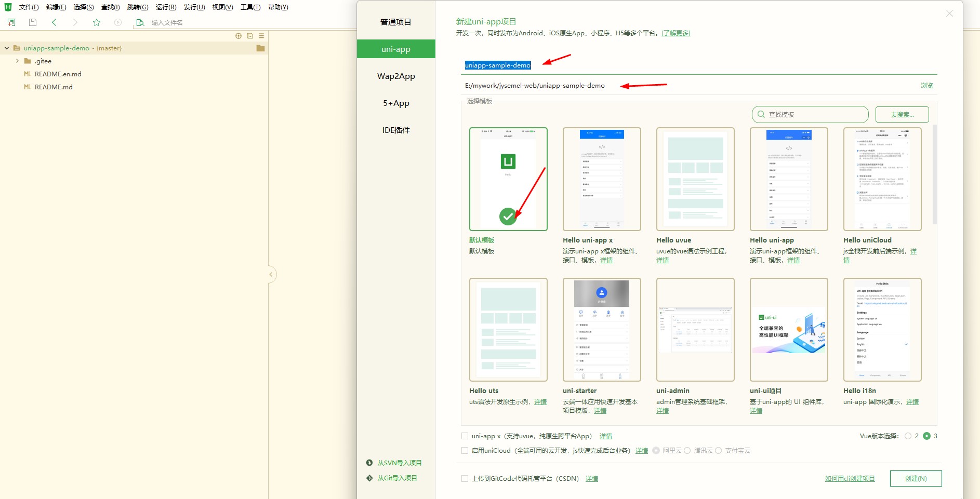Select the Hello uni-app x template thumbnail
The height and width of the screenshot is (499, 980).
pos(602,179)
